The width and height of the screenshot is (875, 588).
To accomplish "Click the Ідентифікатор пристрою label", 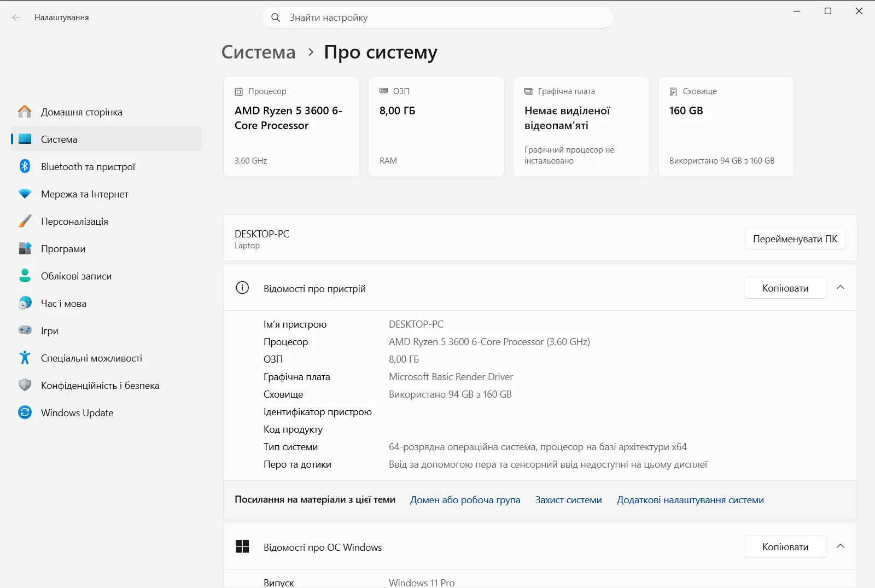I will (318, 411).
